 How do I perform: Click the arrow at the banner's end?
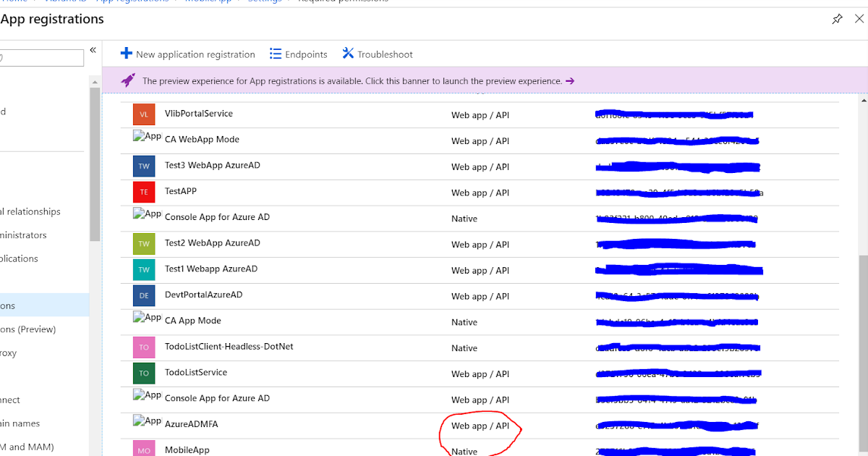coord(570,81)
